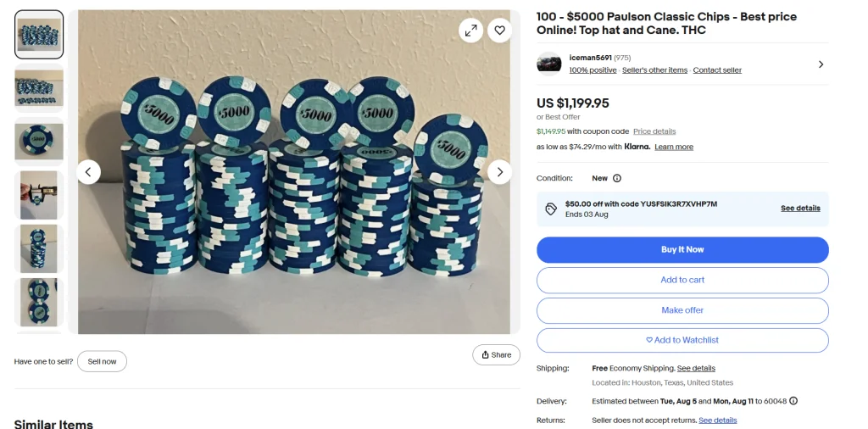The height and width of the screenshot is (429, 868).
Task: Click the condition info icon next to New
Action: pos(617,179)
